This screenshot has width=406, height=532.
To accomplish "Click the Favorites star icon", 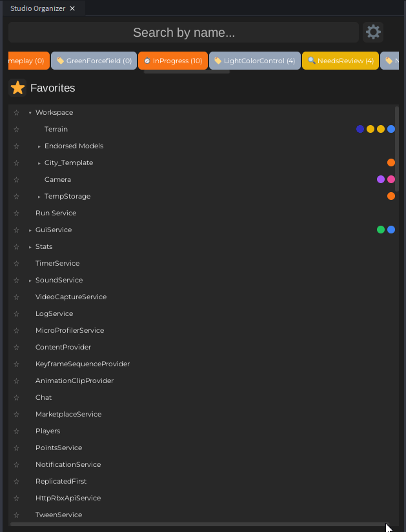I will (x=18, y=88).
